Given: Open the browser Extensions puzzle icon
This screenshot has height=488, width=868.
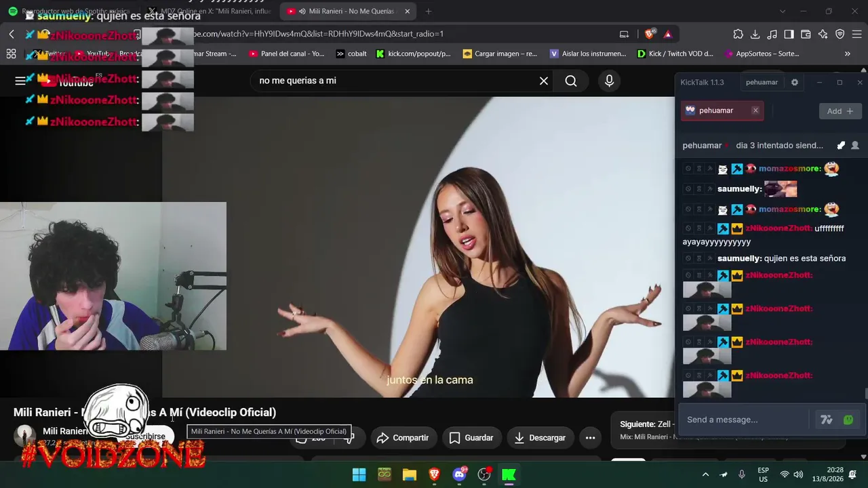Looking at the screenshot, I should 738,34.
